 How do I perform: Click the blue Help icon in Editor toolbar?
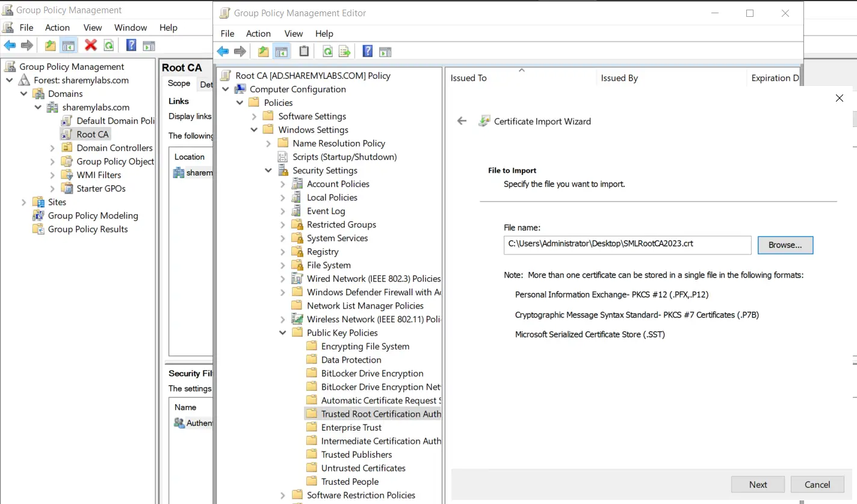click(x=368, y=51)
